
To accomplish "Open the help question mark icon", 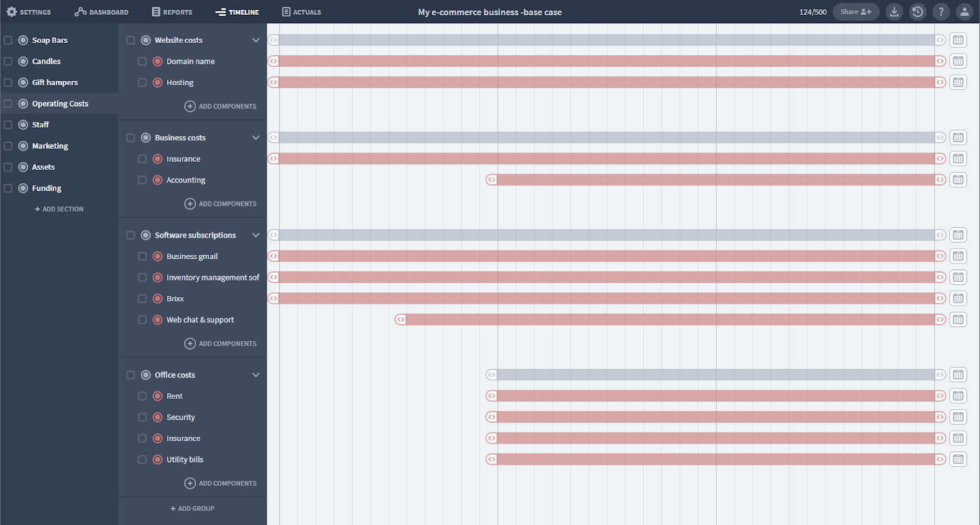I will click(x=941, y=12).
